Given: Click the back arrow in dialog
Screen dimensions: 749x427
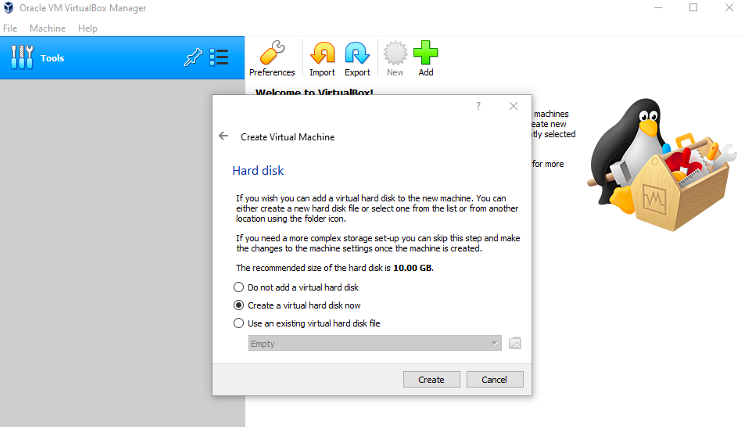Looking at the screenshot, I should tap(224, 136).
